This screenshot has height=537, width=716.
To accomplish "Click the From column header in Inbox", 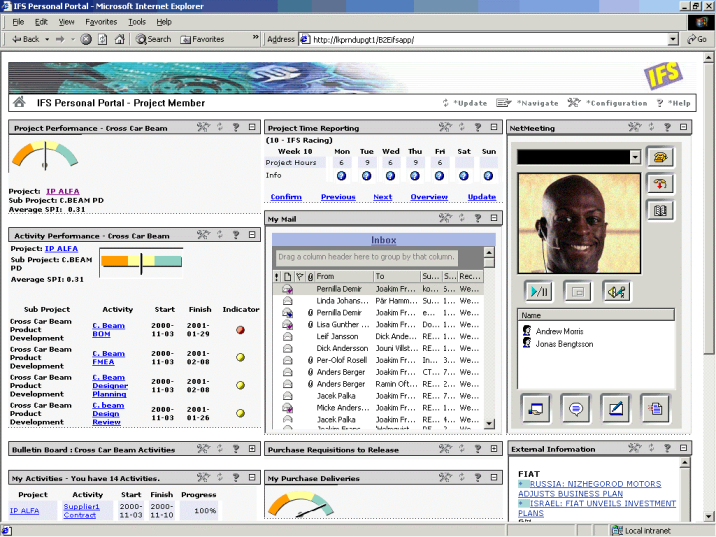I will [344, 276].
